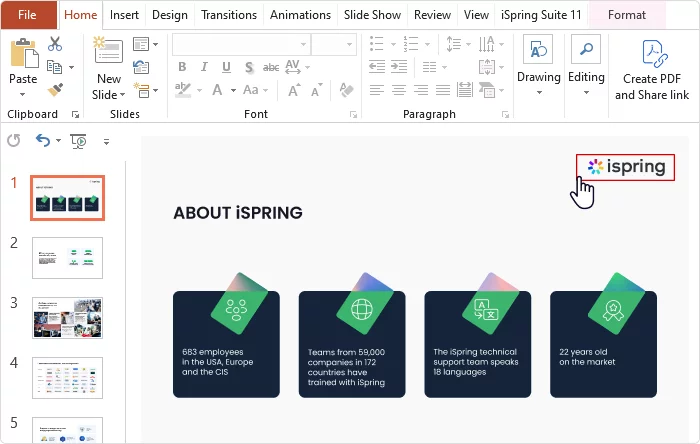The width and height of the screenshot is (700, 444).
Task: Increase font size with large A
Action: point(294,91)
